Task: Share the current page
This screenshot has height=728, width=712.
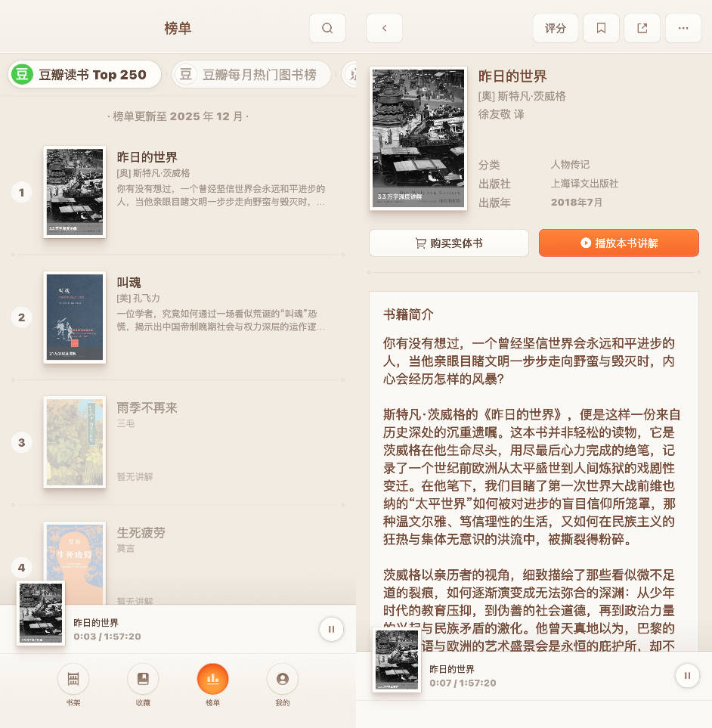Action: click(x=642, y=27)
